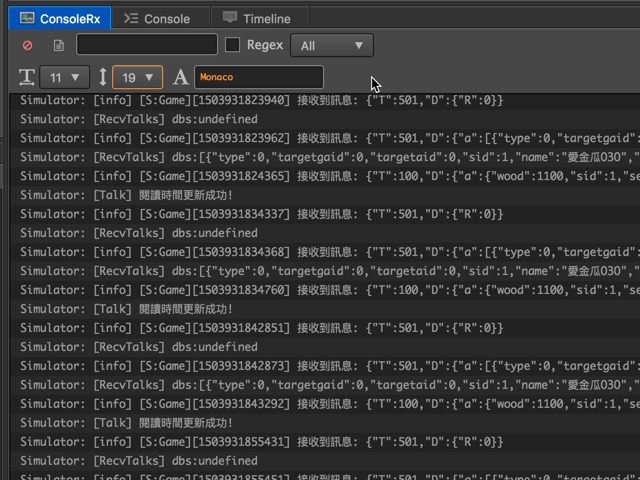The image size is (640, 480).
Task: Click the line height arrow icon
Action: tap(103, 77)
